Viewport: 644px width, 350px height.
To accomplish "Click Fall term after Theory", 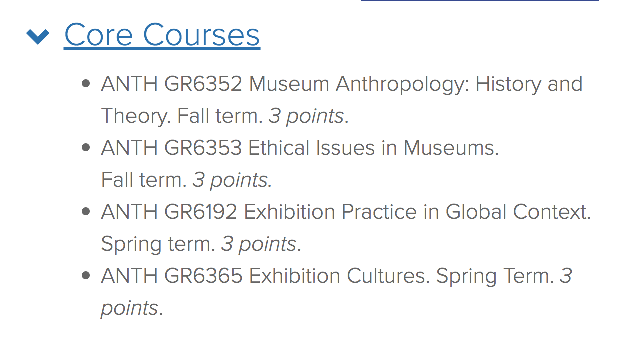I will tap(220, 116).
